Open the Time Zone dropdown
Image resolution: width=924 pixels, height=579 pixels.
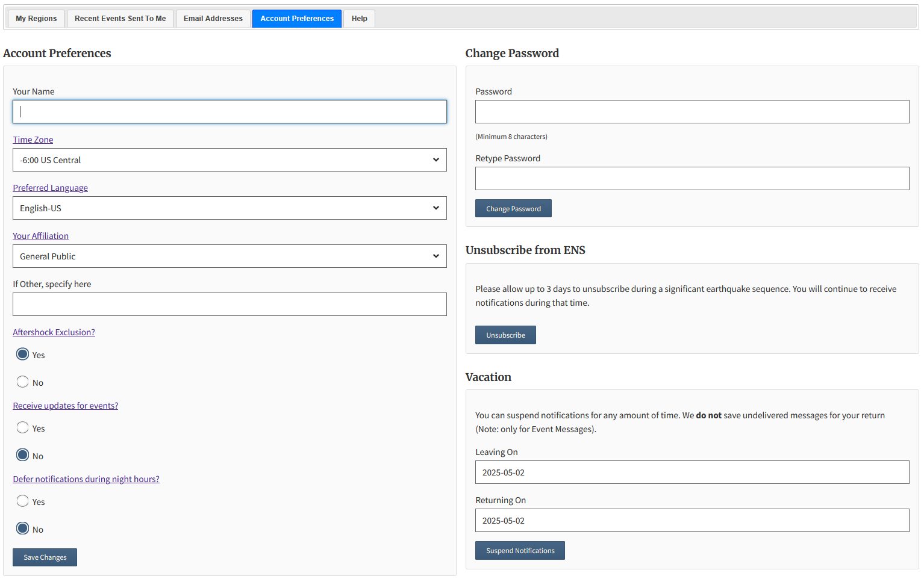point(229,160)
